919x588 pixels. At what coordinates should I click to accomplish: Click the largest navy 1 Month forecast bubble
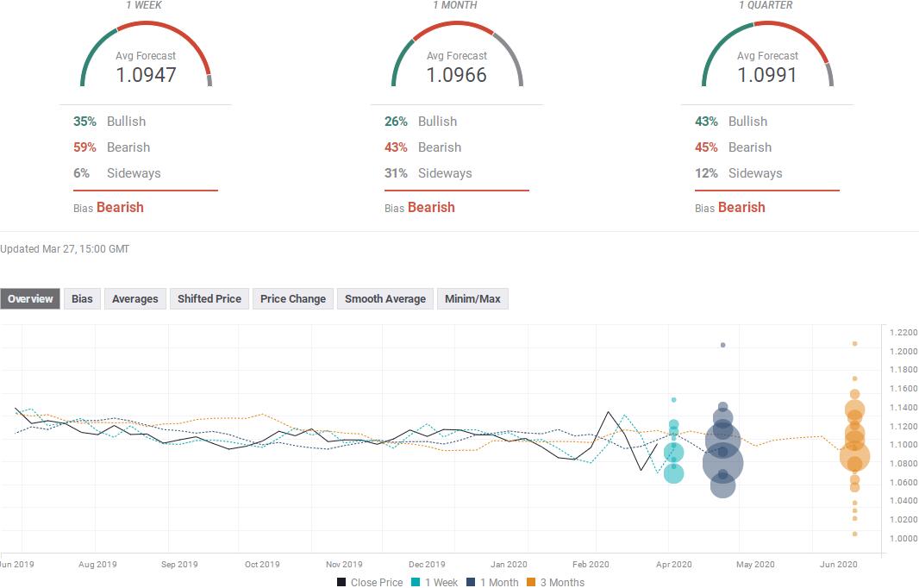[x=722, y=463]
